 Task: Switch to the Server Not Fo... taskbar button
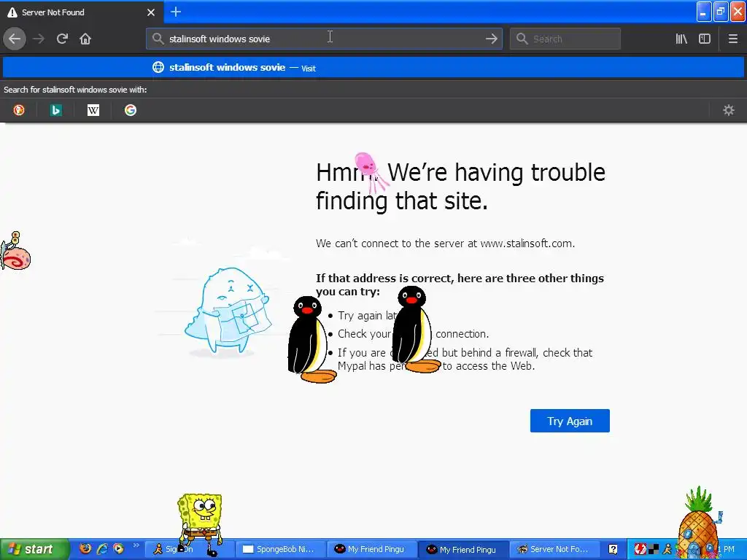click(556, 549)
